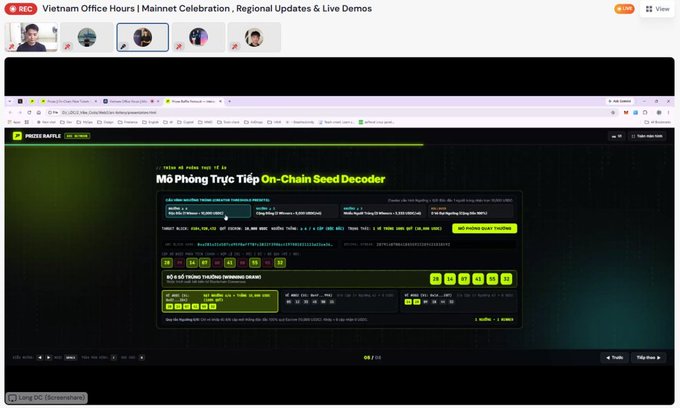Select the first threshold preset Độc Đắc
680x408 pixels.
[x=208, y=211]
